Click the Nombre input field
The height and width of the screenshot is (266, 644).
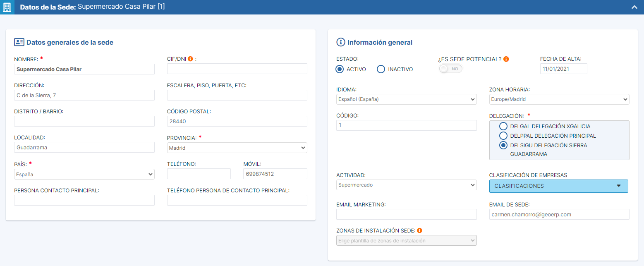coord(84,69)
